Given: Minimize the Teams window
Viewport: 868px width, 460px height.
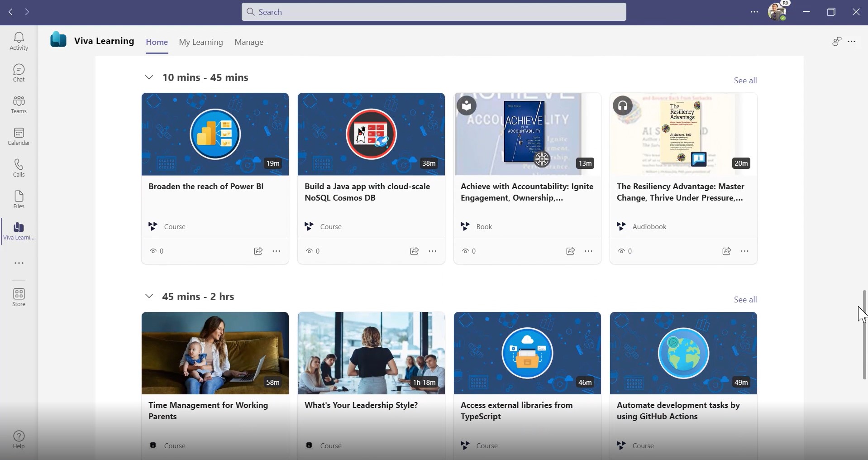Looking at the screenshot, I should (x=806, y=12).
